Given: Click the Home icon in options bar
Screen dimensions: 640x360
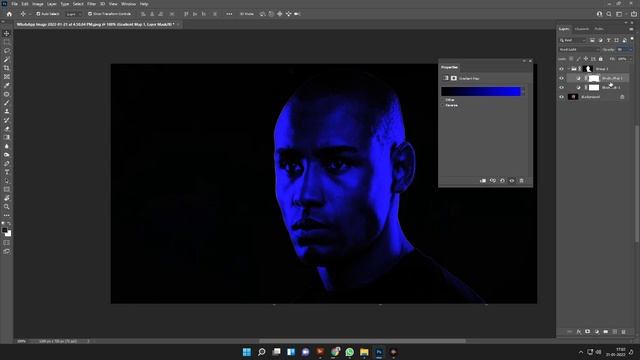Looking at the screenshot, I should [9, 14].
